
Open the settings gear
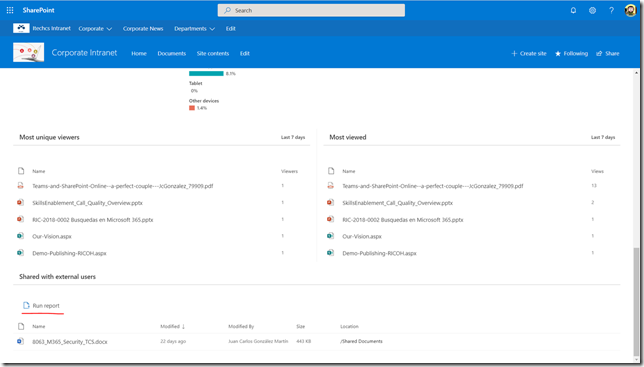592,10
